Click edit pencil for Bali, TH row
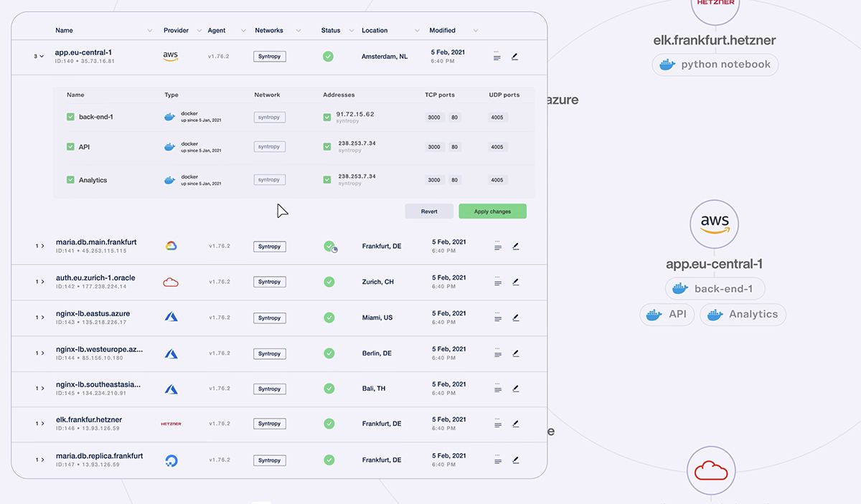861x504 pixels. (x=515, y=389)
